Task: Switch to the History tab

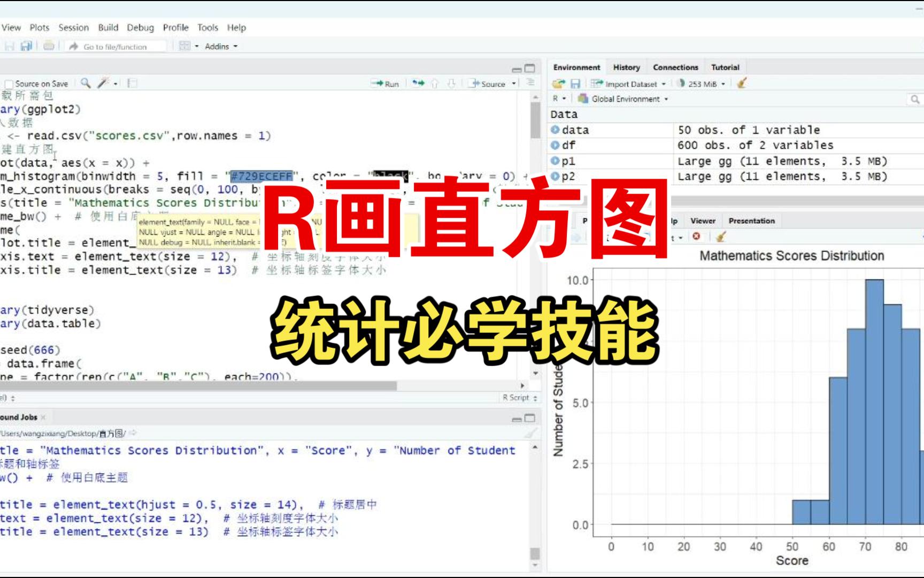Action: [x=626, y=67]
